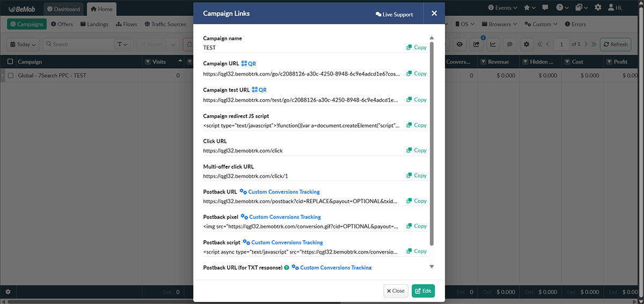
Task: Copy the Campaign name value
Action: 416,48
